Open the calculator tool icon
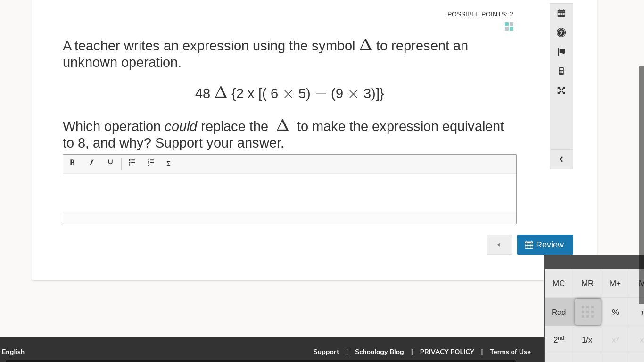 click(x=561, y=71)
